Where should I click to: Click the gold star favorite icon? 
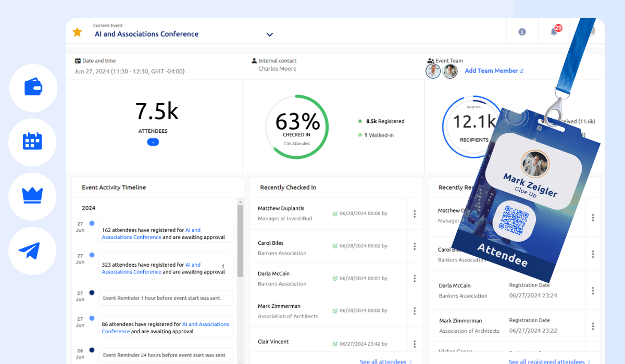77,32
